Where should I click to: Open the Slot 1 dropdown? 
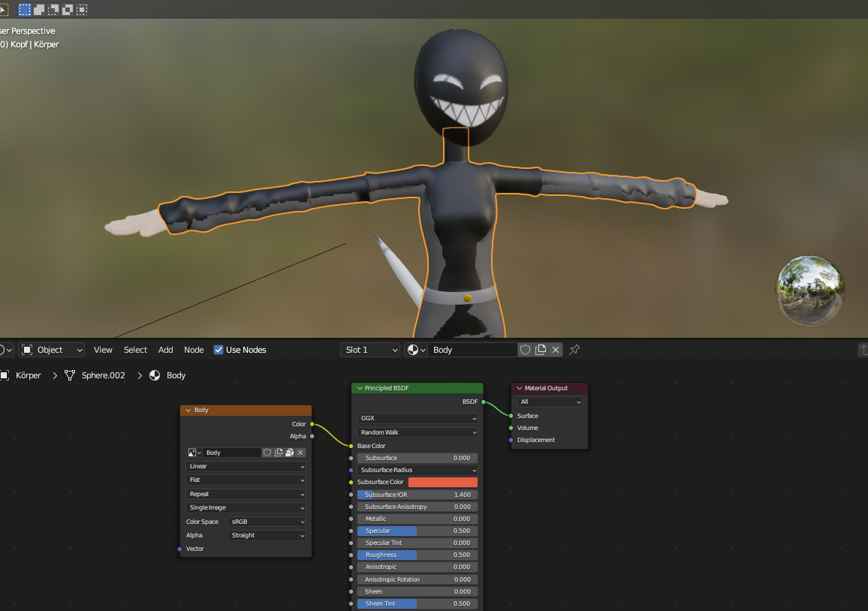coord(369,350)
